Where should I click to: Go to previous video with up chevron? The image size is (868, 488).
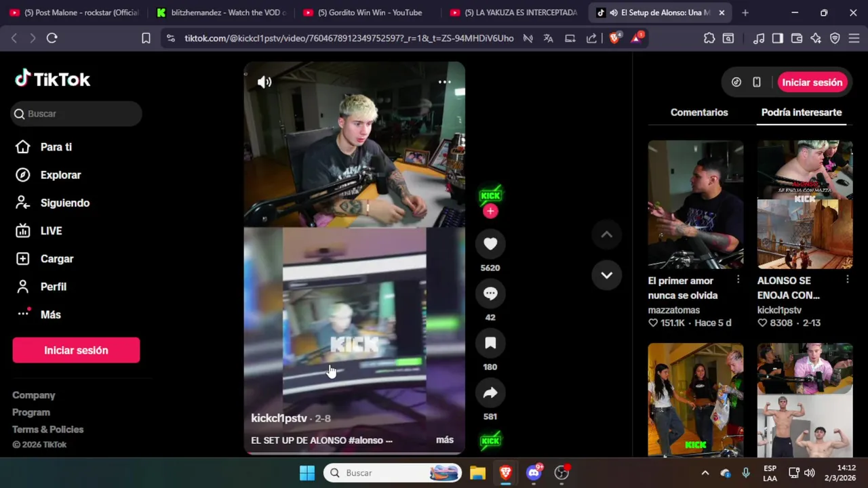(x=606, y=235)
